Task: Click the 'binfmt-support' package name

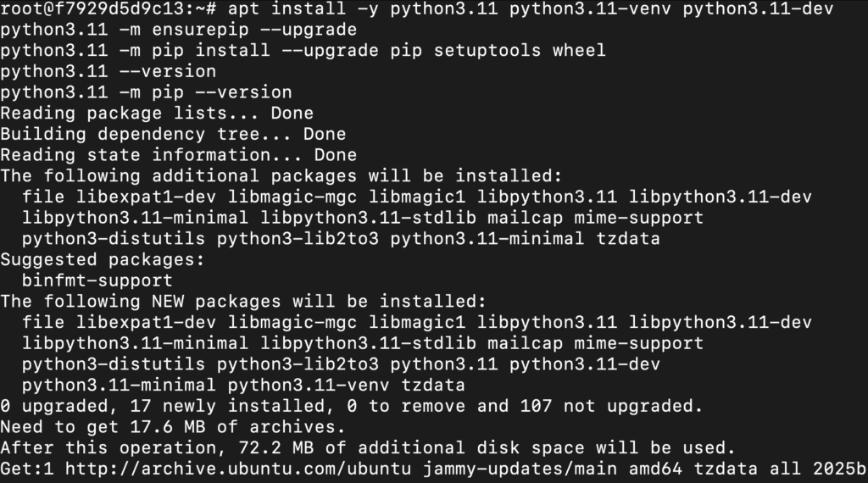Action: coord(97,280)
